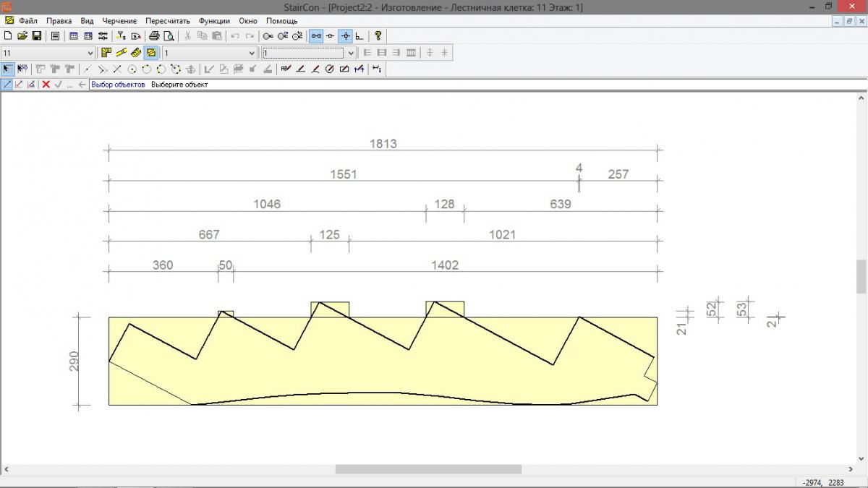Toggle the highlighted yellow manufacturing view button

[150, 53]
